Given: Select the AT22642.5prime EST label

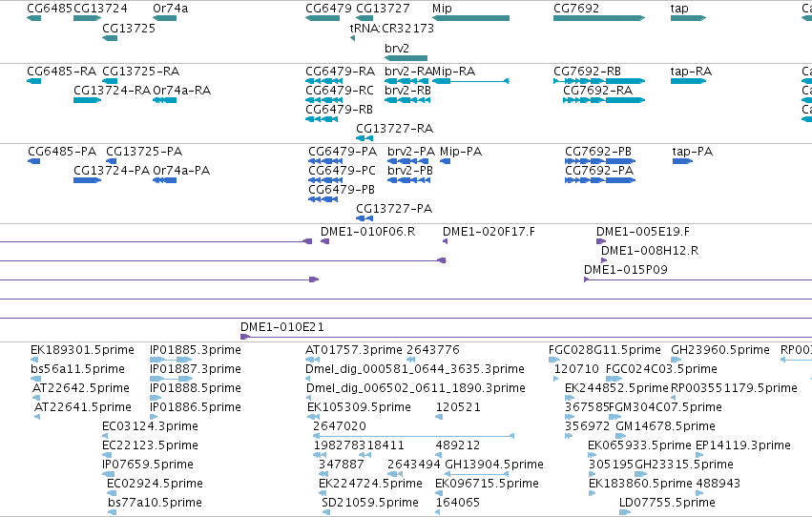Looking at the screenshot, I should pyautogui.click(x=81, y=388).
